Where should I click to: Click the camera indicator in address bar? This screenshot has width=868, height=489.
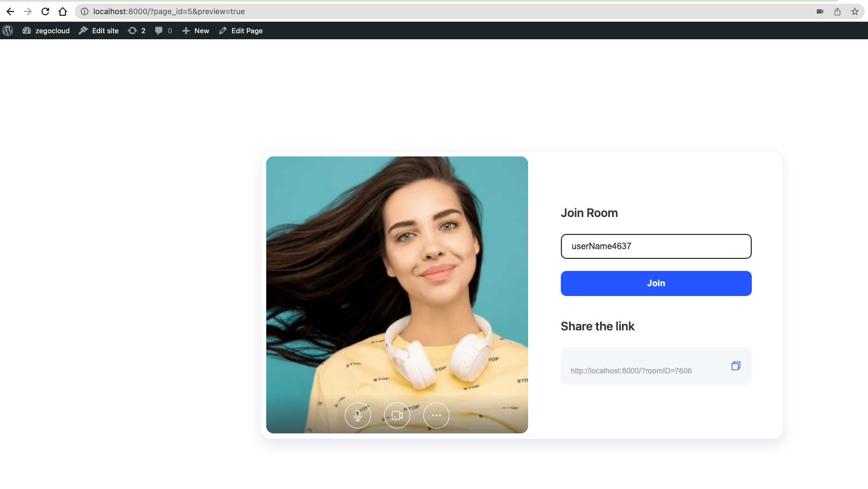point(819,11)
